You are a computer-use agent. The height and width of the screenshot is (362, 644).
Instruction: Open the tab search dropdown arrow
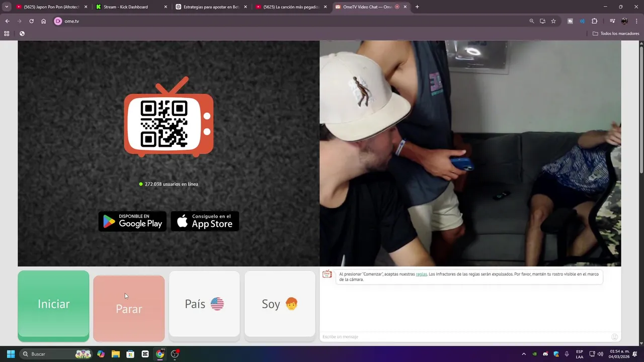pyautogui.click(x=7, y=7)
